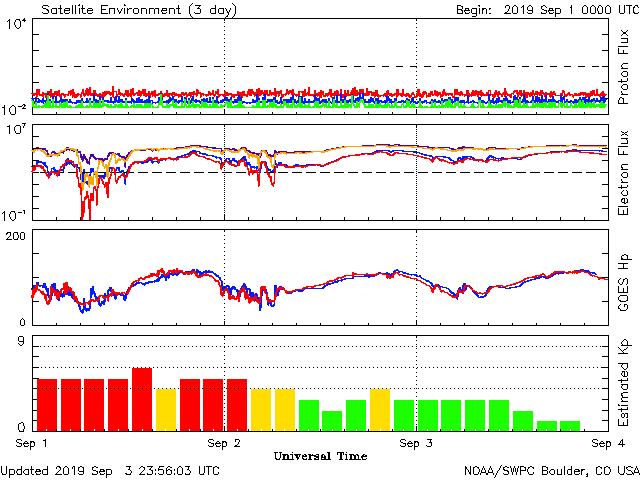Select the "GOES Hp" axis label
This screenshot has width=640, height=480.
623,282
